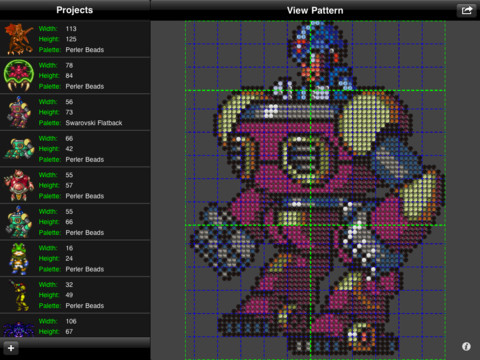Open the green Metroid project thumbnail
This screenshot has width=480, height=360.
[x=19, y=75]
